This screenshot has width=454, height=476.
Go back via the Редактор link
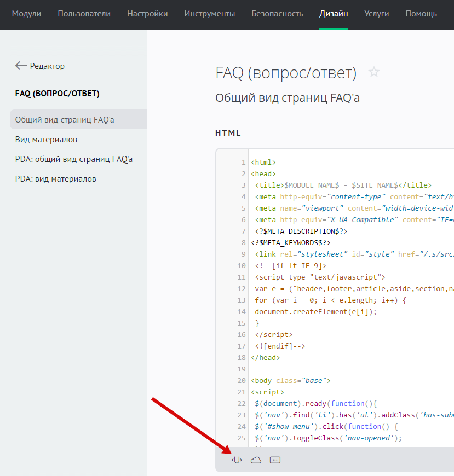(47, 66)
